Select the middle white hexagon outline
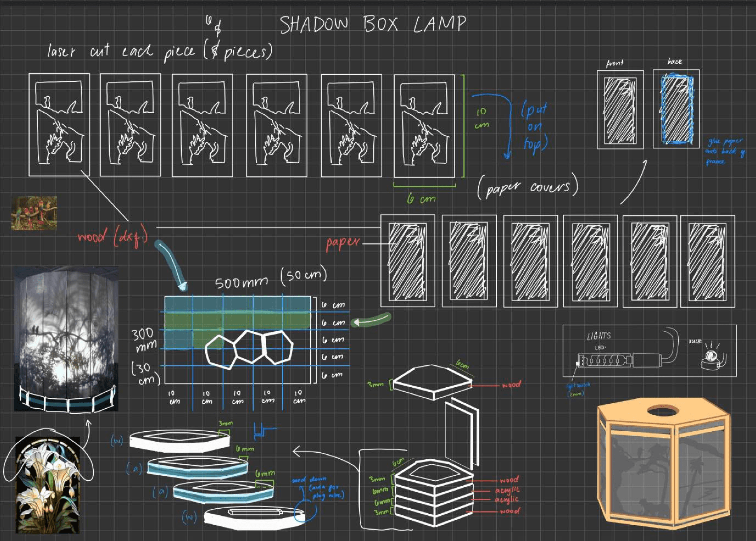This screenshot has height=541, width=756. 250,347
